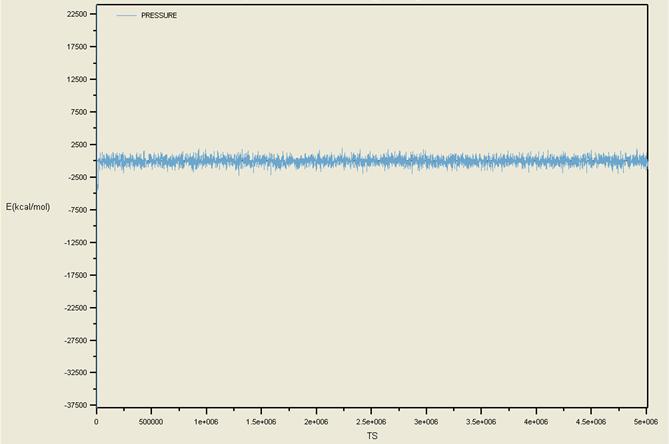Screen dimensions: 669x444
Task: Click the 500000 x-axis tick label
Action: [151, 421]
